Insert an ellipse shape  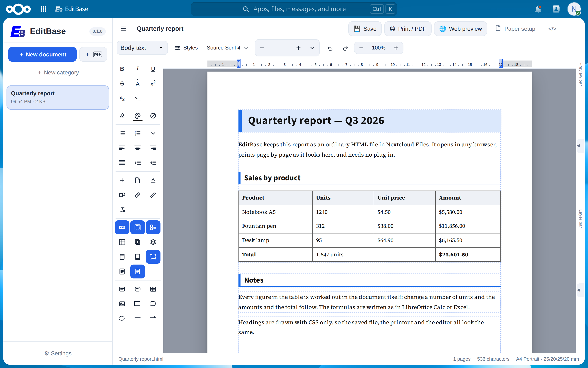pyautogui.click(x=122, y=318)
